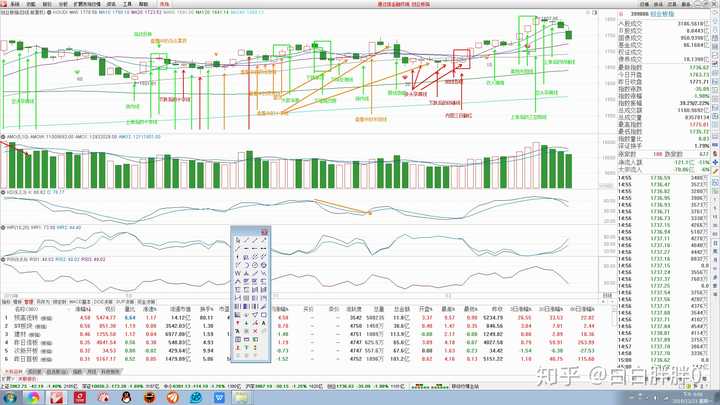This screenshot has width=720, height=405.
Task: Open the 扩展市场行情 menu
Action: [x=87, y=4]
